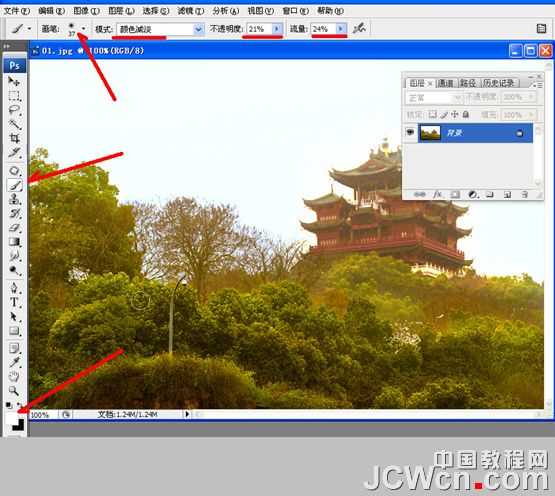Create new adjustment layer button

click(x=473, y=194)
